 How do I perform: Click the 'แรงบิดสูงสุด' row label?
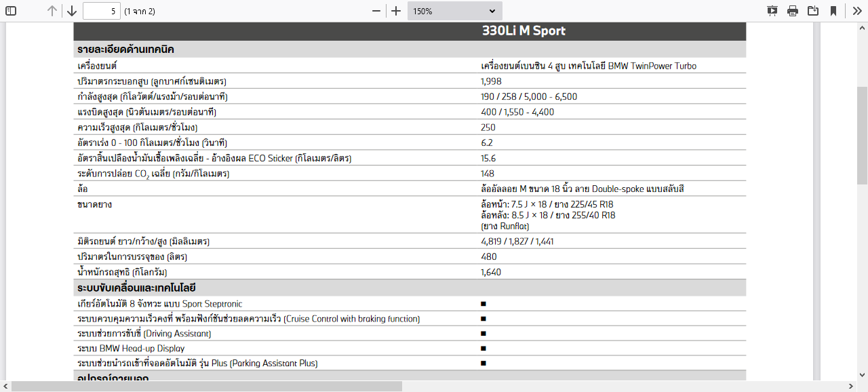tap(147, 112)
